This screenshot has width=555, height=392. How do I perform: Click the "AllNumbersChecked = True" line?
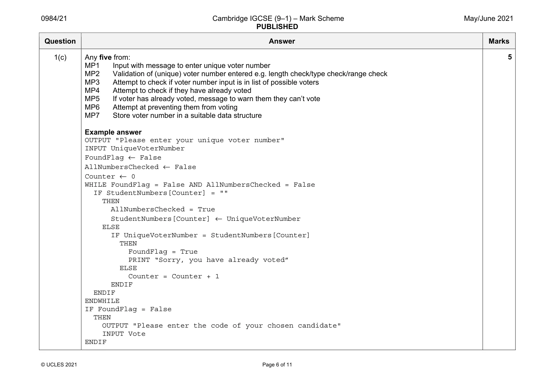(163, 209)
